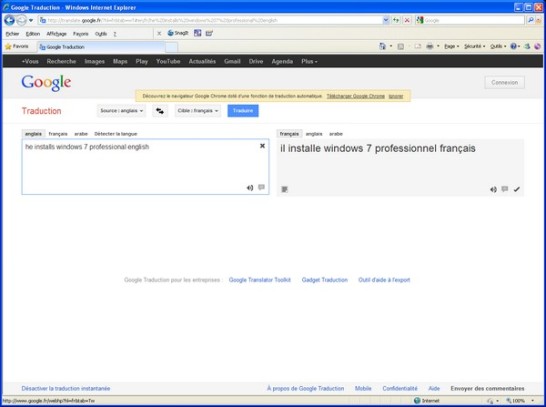The height and width of the screenshot is (407, 546).
Task: Click the magnifier search icon
Action: pos(530,21)
